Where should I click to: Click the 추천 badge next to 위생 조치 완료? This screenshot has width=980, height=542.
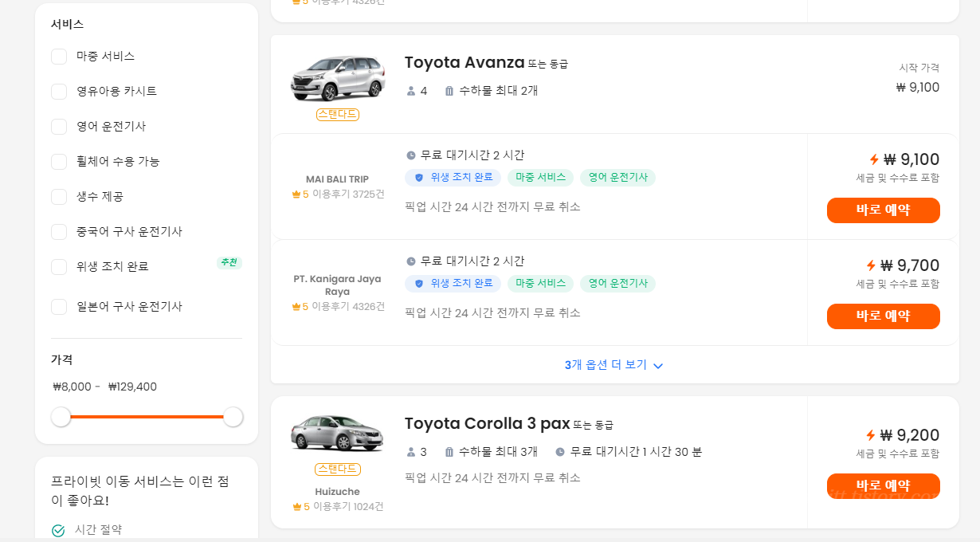coord(229,262)
